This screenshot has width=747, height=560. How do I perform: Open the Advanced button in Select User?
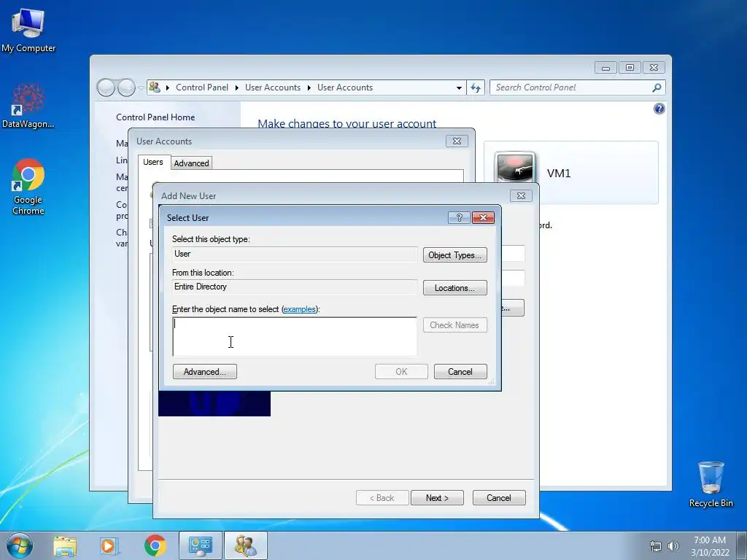pyautogui.click(x=205, y=372)
